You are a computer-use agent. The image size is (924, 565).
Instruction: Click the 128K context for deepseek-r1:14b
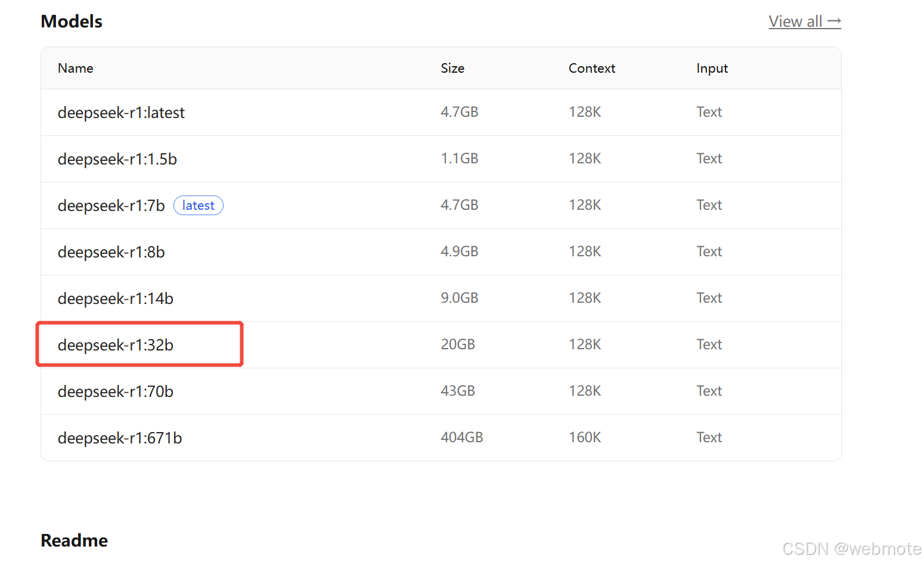tap(585, 298)
